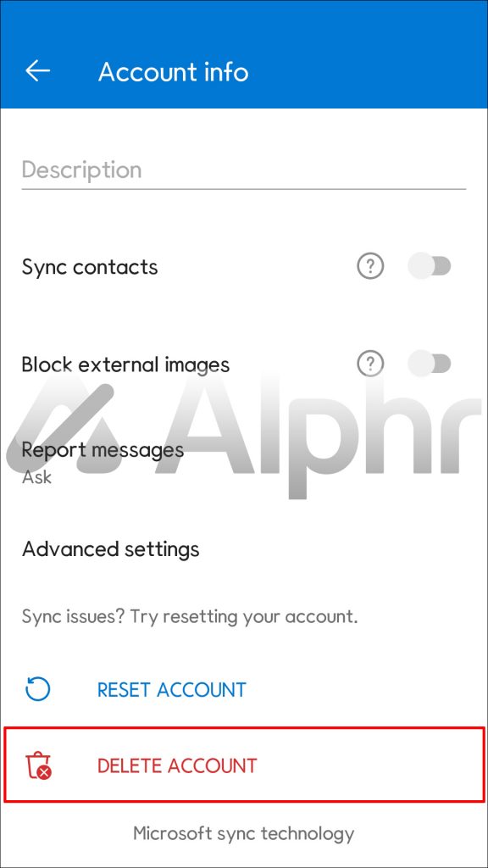
Task: Switch the Sync contacts slider off
Action: click(x=430, y=266)
